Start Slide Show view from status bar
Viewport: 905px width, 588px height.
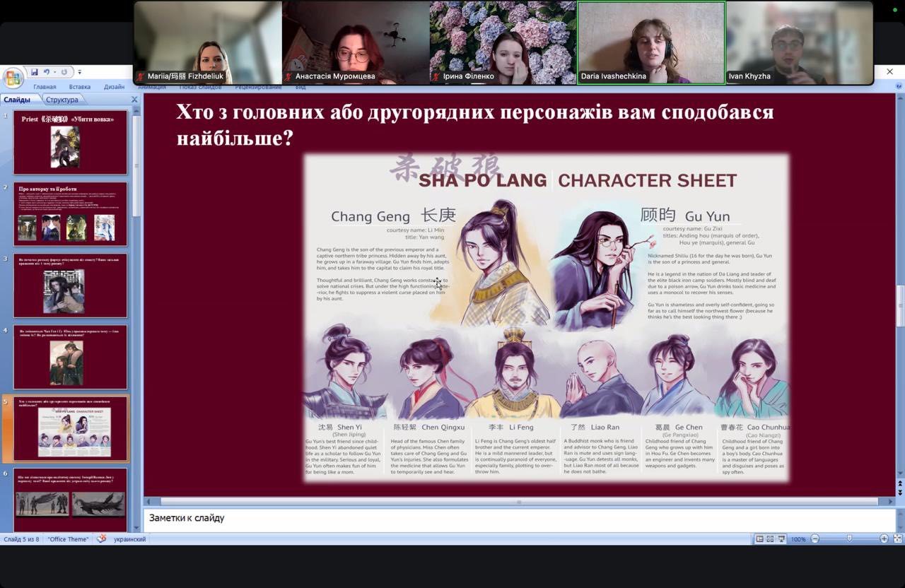(x=781, y=539)
